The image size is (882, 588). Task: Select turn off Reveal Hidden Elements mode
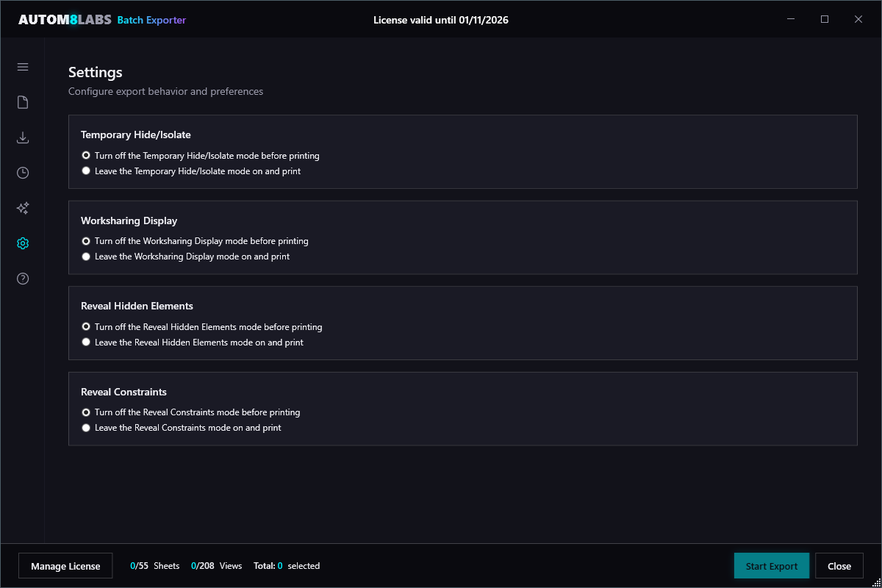86,326
